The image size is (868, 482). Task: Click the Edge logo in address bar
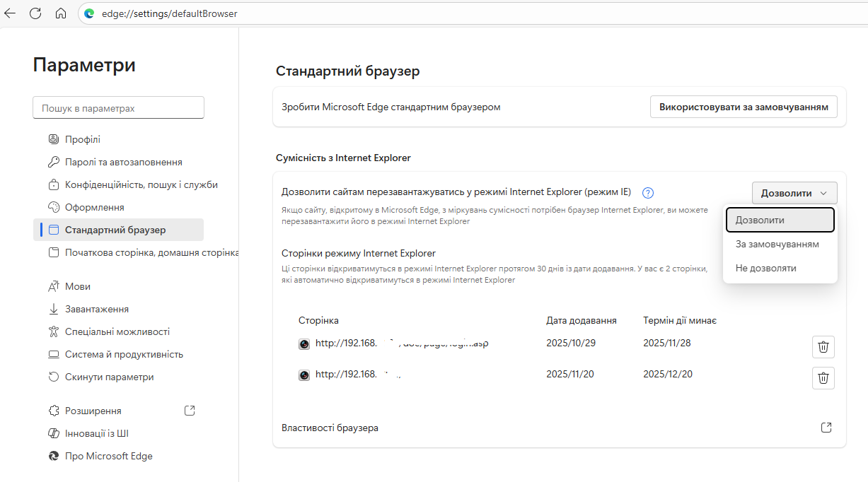click(89, 13)
